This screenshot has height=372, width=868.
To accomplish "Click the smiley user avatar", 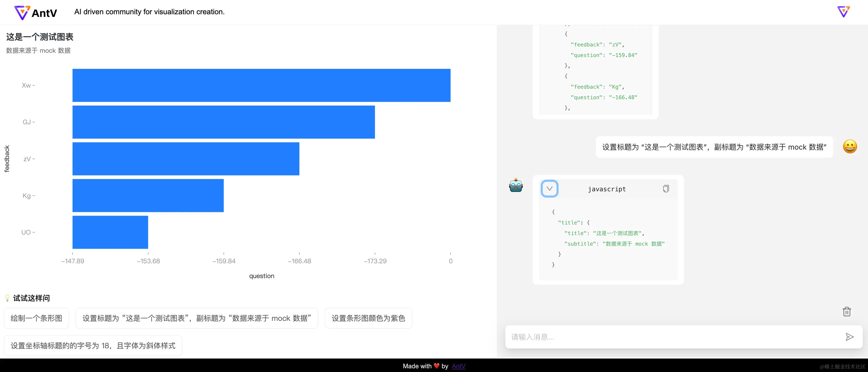I will [x=849, y=147].
